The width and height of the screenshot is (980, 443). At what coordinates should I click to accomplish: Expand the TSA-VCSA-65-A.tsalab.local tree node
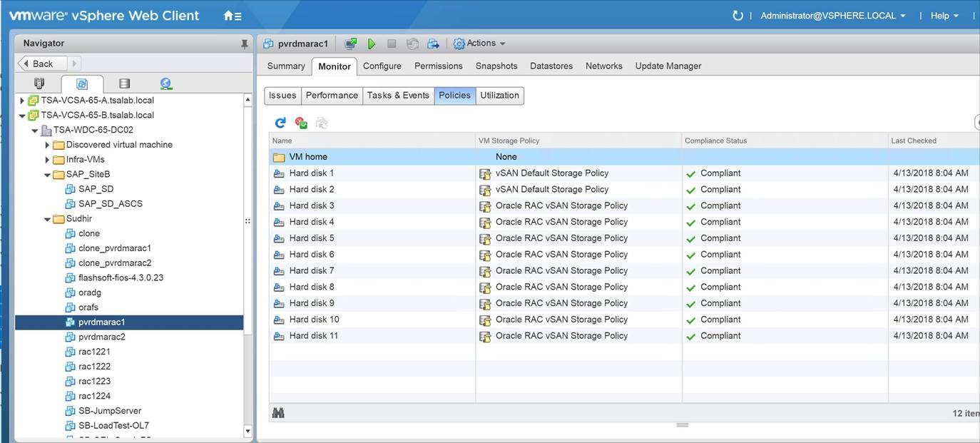pyautogui.click(x=22, y=101)
